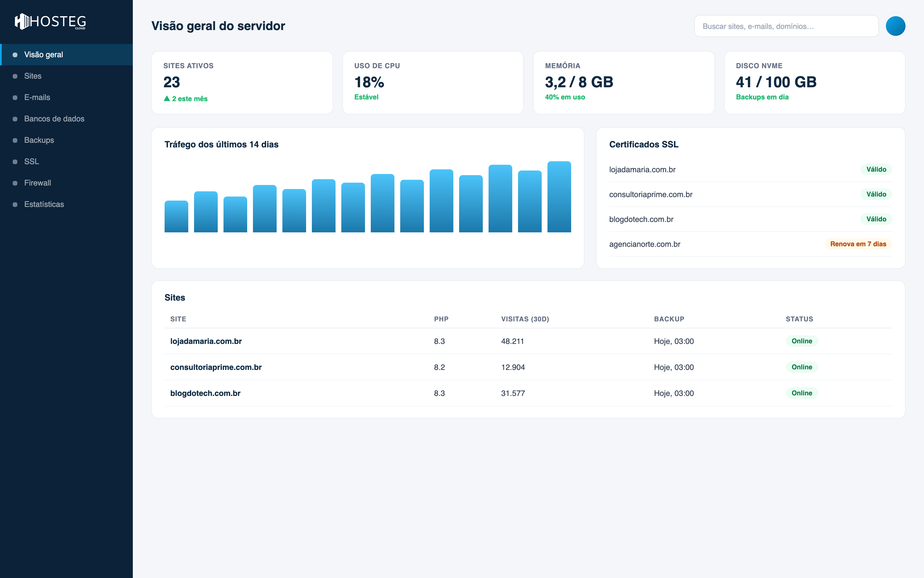
Task: Click Online status for lojadamaria.com.br
Action: pos(802,341)
